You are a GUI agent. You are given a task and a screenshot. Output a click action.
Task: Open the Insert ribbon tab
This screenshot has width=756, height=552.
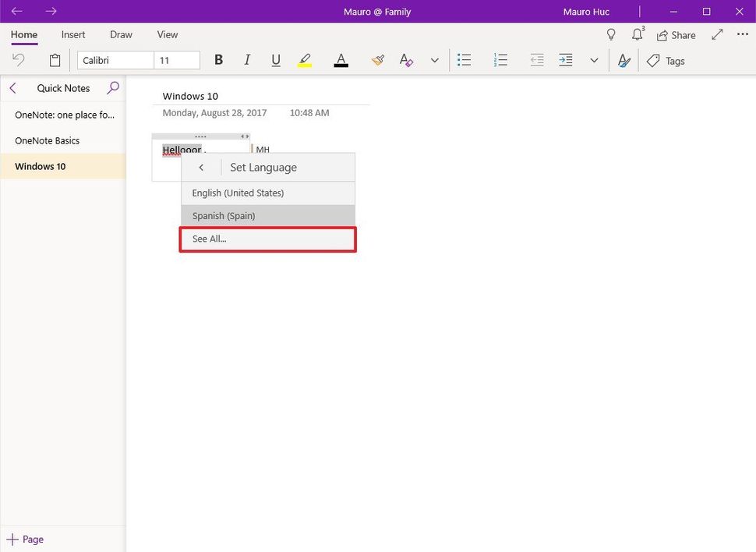(x=72, y=34)
